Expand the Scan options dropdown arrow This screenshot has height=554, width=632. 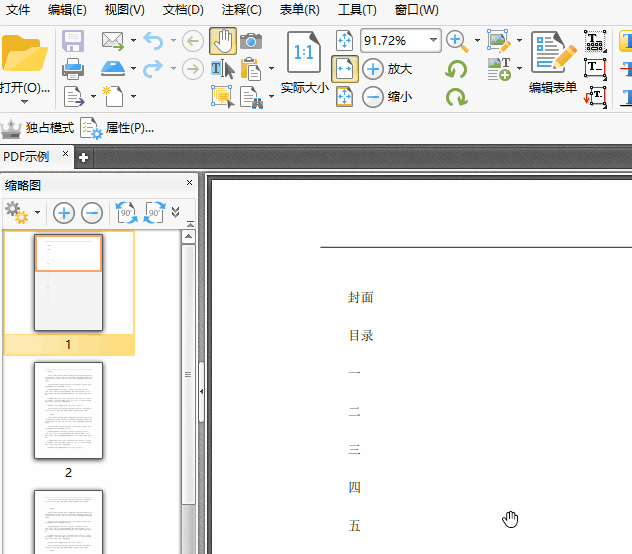[133, 69]
